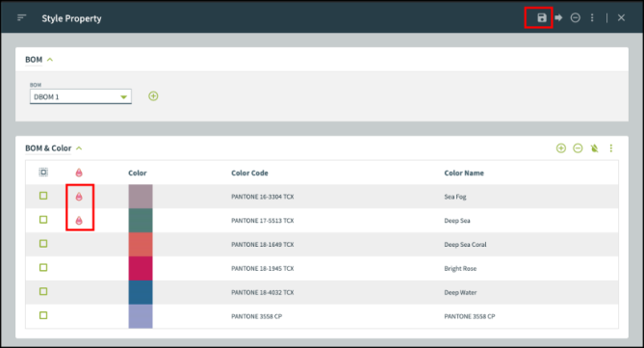Click the Deep Water color swatch
Viewport: 644px width, 348px height.
tap(141, 292)
